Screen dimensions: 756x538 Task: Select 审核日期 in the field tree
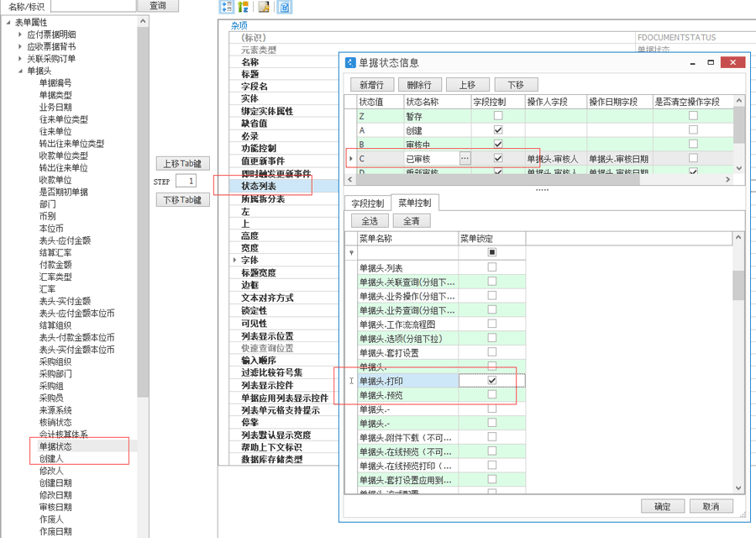coord(55,507)
